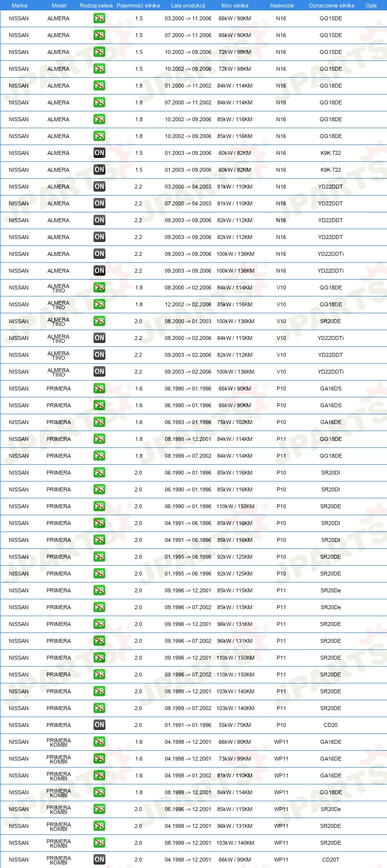Click date range 12.2002 -> 02.2006
The image size is (387, 868).
click(x=188, y=304)
